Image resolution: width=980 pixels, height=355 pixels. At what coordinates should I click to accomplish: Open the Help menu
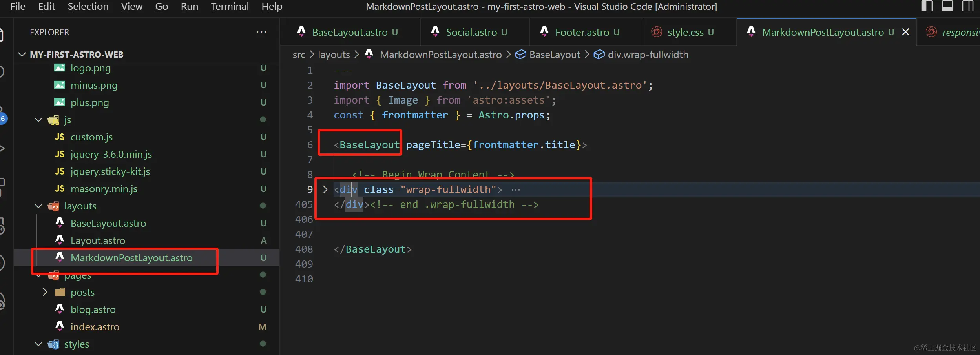pos(272,7)
